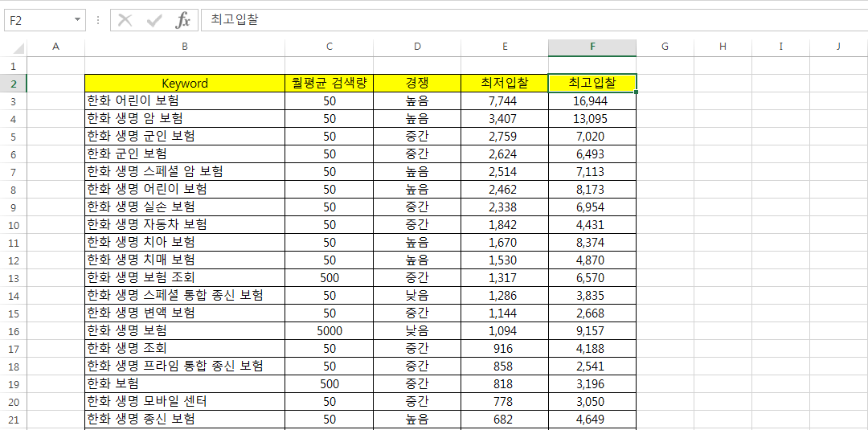868x430 pixels.
Task: Click minimum bid value 3,407
Action: pos(505,118)
